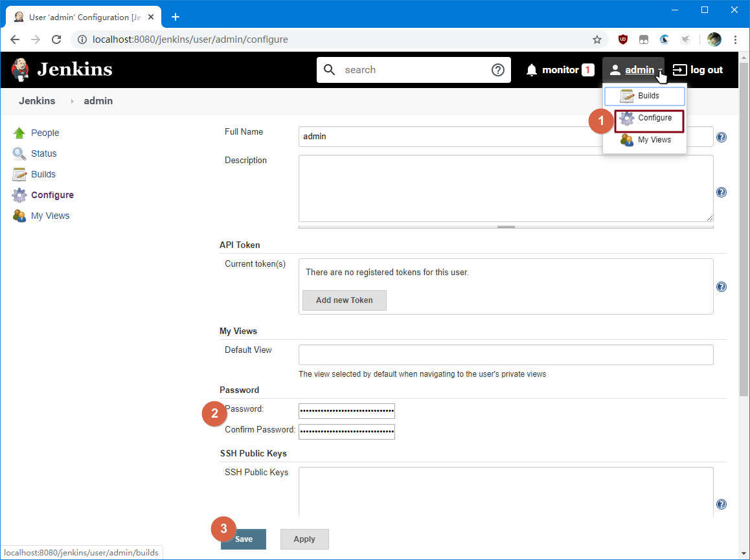Image resolution: width=750 pixels, height=560 pixels.
Task: Open Builds link in sidebar
Action: [x=43, y=174]
